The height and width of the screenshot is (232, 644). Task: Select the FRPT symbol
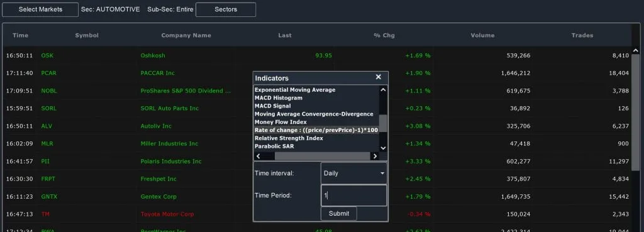tap(48, 179)
